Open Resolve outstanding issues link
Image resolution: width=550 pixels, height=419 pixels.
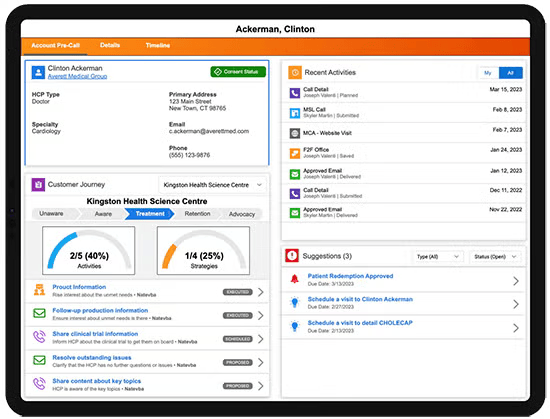(92, 358)
